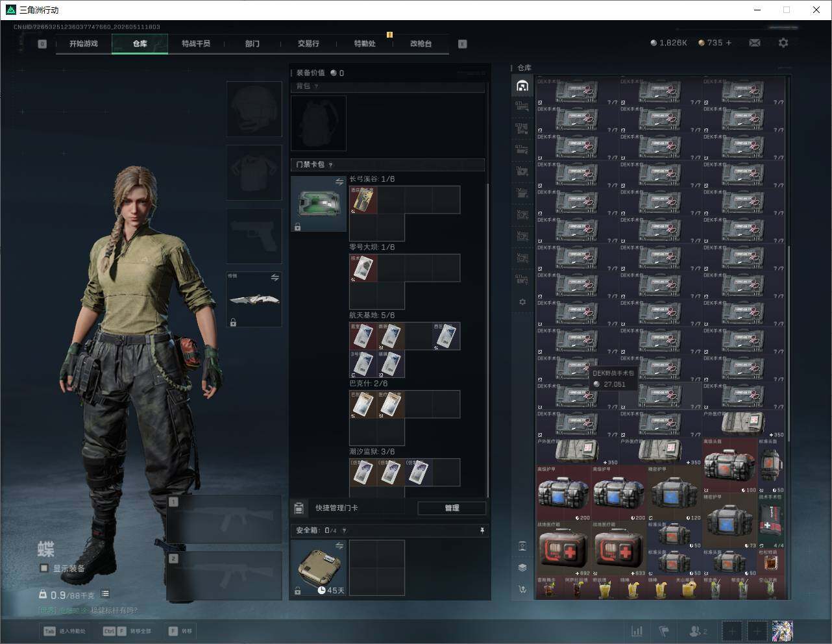Toggle the 显示装备 checkbox

click(x=44, y=568)
